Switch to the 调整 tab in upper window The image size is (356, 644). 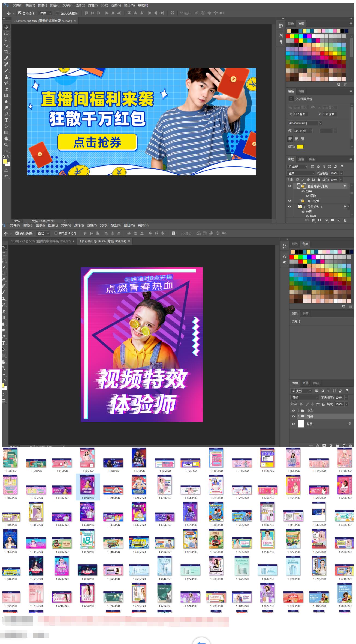[301, 91]
